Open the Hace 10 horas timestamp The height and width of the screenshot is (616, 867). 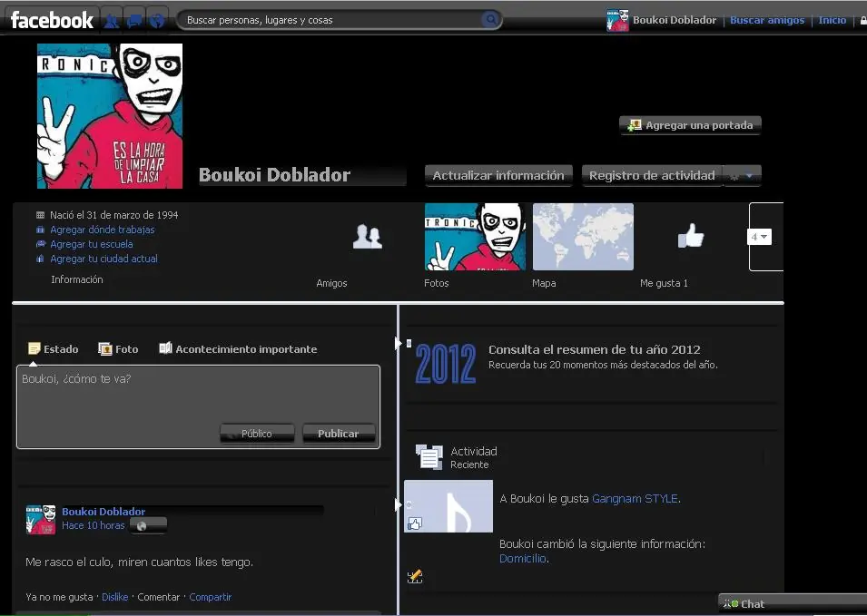point(94,525)
